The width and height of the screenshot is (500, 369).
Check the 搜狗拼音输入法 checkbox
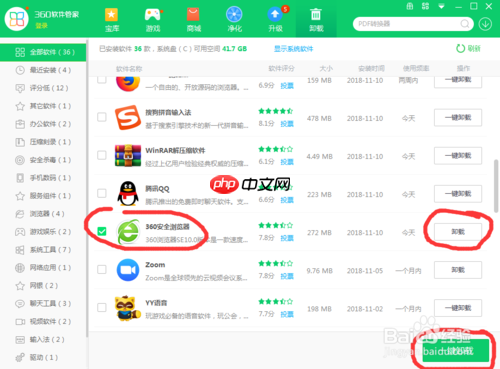(x=102, y=117)
